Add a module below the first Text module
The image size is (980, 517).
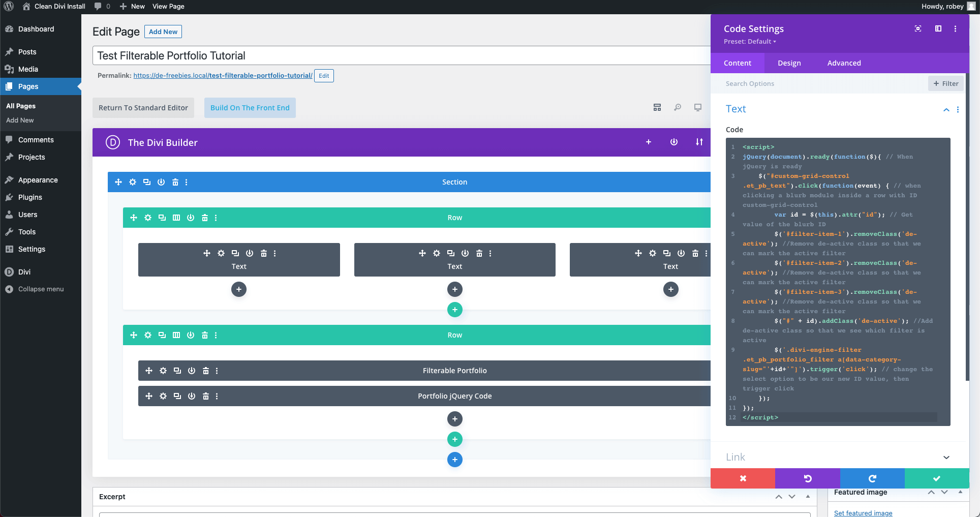pos(239,289)
